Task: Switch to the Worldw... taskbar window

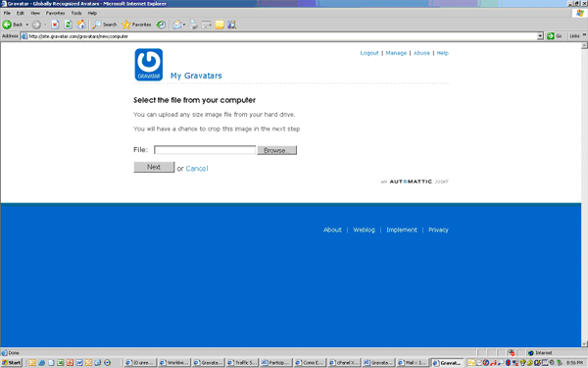Action: [174, 363]
